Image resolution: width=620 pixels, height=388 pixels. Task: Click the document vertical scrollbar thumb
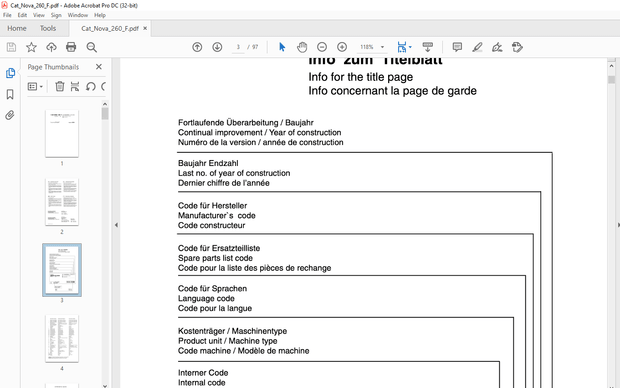click(611, 79)
